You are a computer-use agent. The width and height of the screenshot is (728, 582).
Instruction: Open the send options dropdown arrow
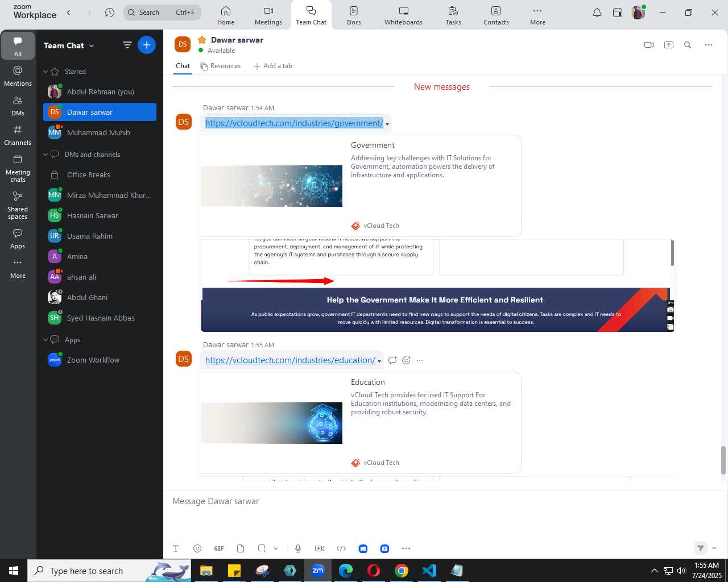[x=714, y=548]
